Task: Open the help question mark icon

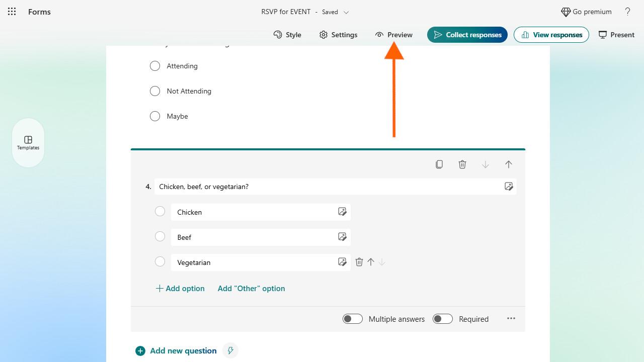Action: 627,12
